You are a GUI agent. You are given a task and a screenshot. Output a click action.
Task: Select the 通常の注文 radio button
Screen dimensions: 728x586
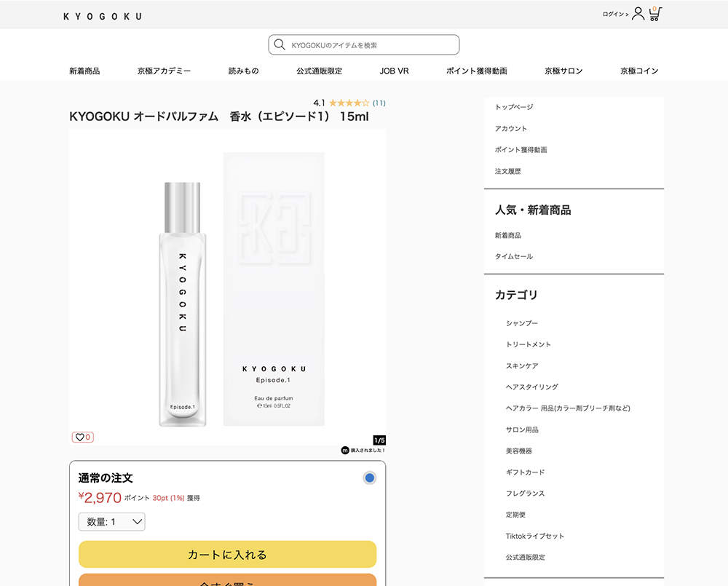click(370, 478)
